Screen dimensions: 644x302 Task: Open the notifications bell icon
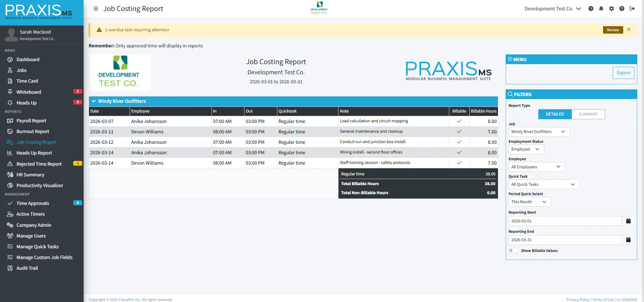click(601, 9)
